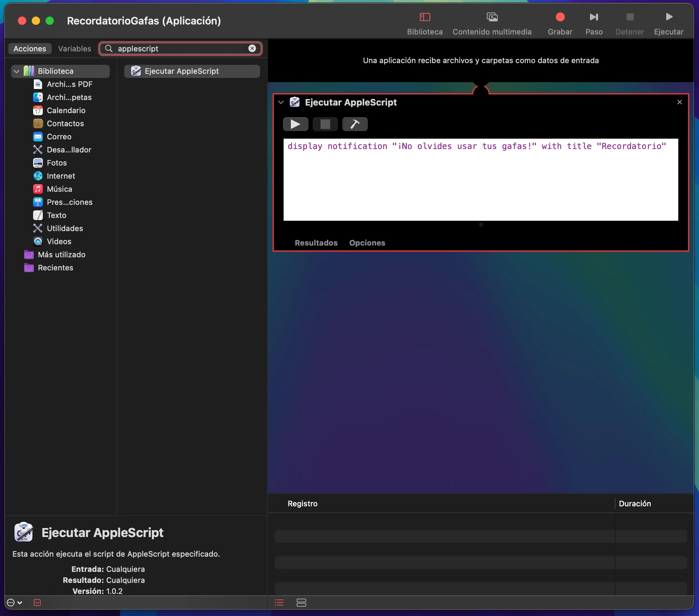Open the bottom-left more options dropdown
The width and height of the screenshot is (699, 616).
click(x=14, y=603)
